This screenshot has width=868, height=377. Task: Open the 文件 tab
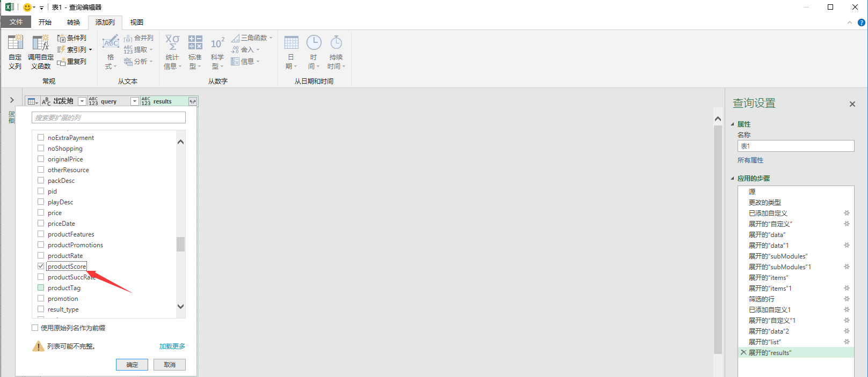coord(16,22)
